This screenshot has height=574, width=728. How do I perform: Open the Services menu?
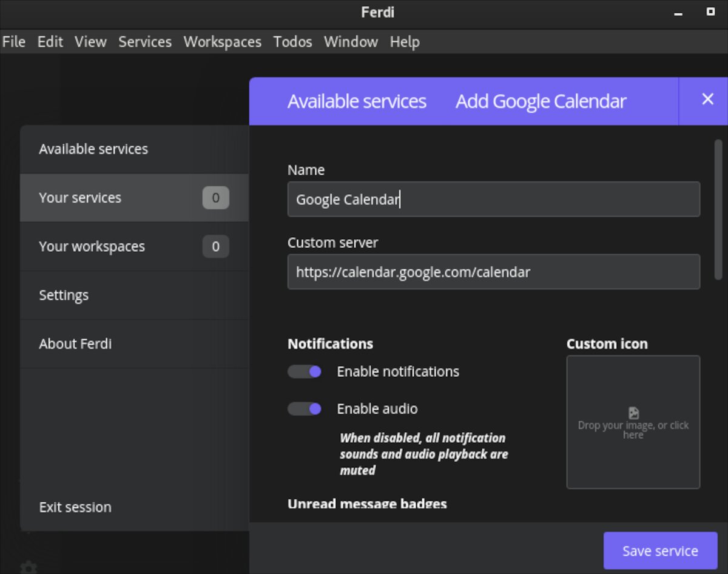[x=145, y=42]
